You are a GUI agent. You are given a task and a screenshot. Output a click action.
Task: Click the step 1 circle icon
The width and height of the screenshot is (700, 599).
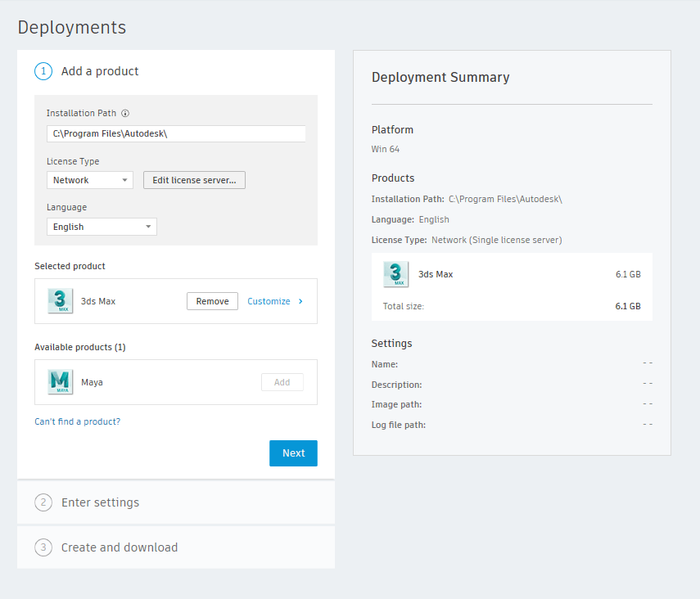43,71
